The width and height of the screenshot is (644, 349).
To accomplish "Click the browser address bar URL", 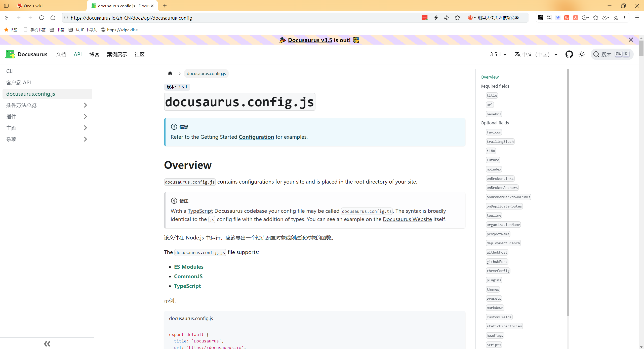I will click(x=131, y=18).
